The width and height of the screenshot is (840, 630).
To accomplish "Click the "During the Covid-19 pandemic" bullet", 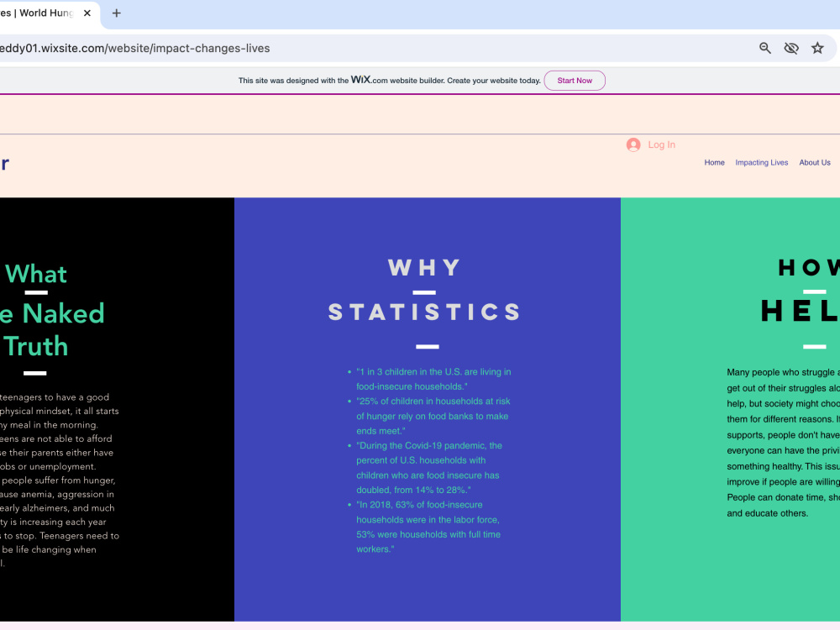I will tap(428, 468).
